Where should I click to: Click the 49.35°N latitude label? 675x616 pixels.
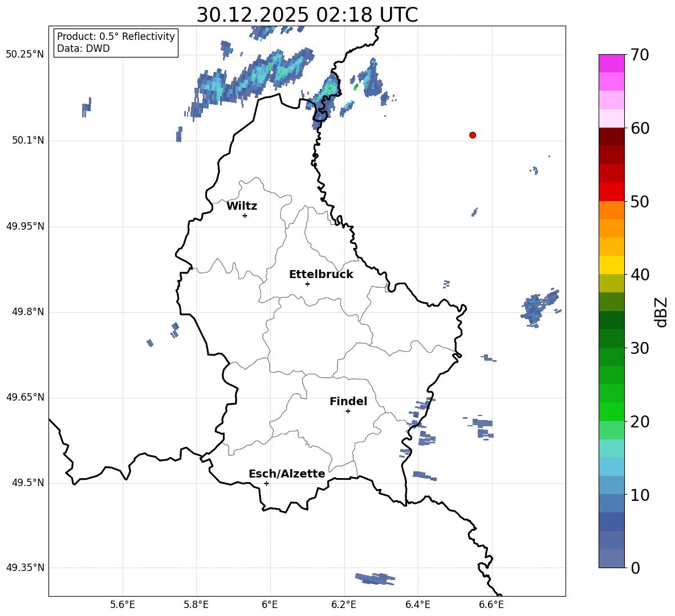(x=25, y=568)
